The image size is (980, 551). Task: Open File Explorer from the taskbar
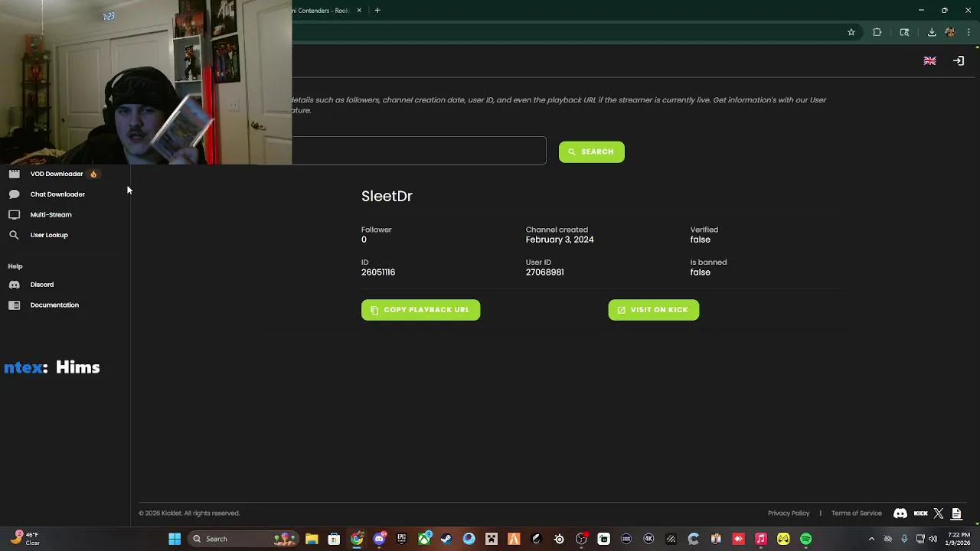point(312,539)
